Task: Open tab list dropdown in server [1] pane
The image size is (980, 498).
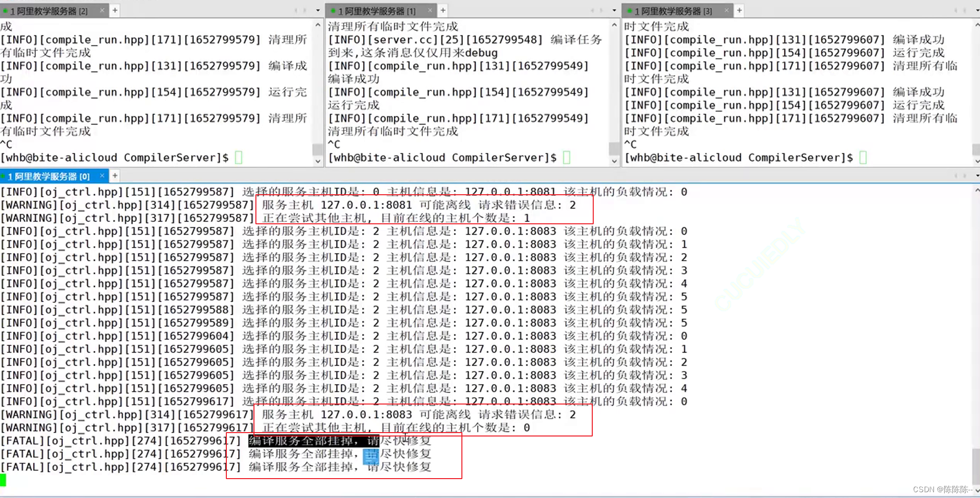Action: tap(614, 10)
